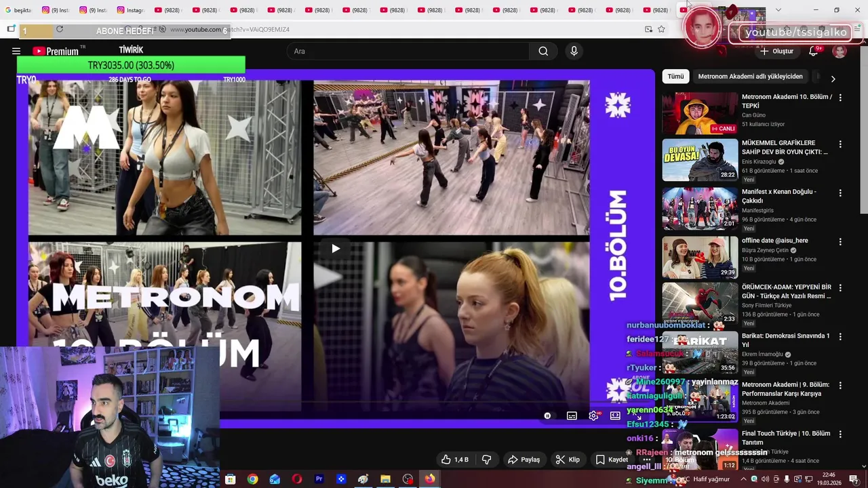Open Metronom Akademi 9. Bölüm title
The height and width of the screenshot is (488, 868).
(x=786, y=389)
